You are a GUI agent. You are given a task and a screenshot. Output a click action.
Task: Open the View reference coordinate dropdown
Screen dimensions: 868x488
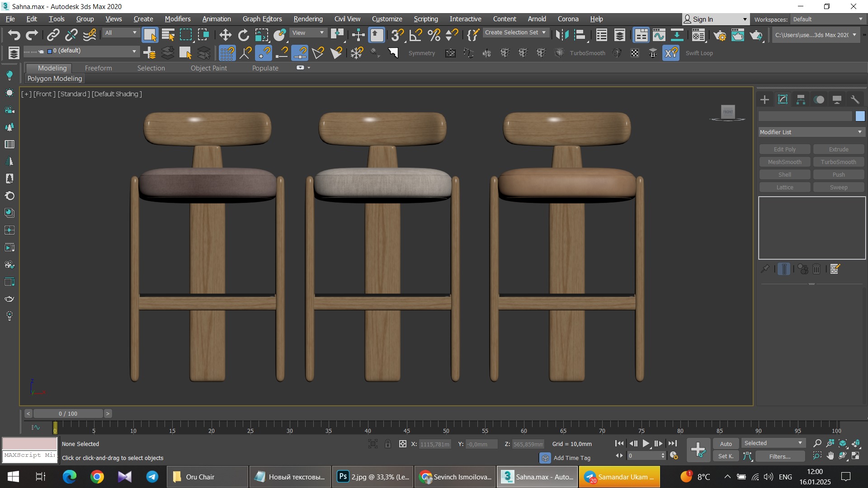(x=308, y=33)
